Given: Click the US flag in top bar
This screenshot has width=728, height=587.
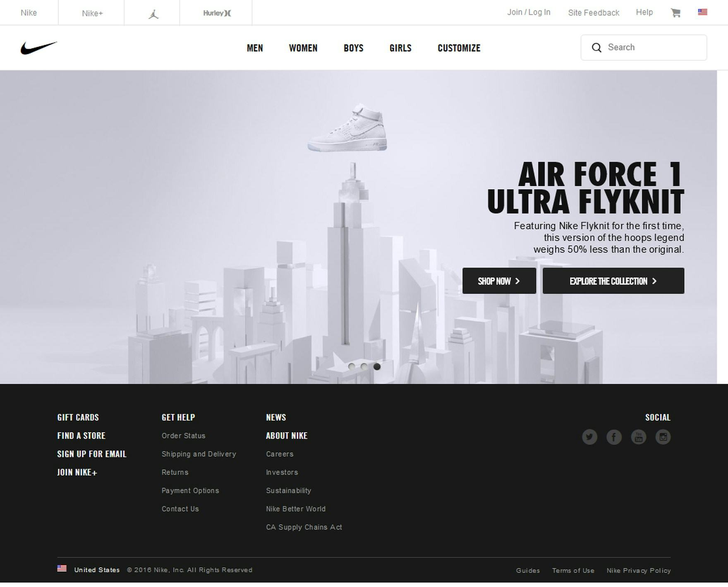Looking at the screenshot, I should point(702,12).
